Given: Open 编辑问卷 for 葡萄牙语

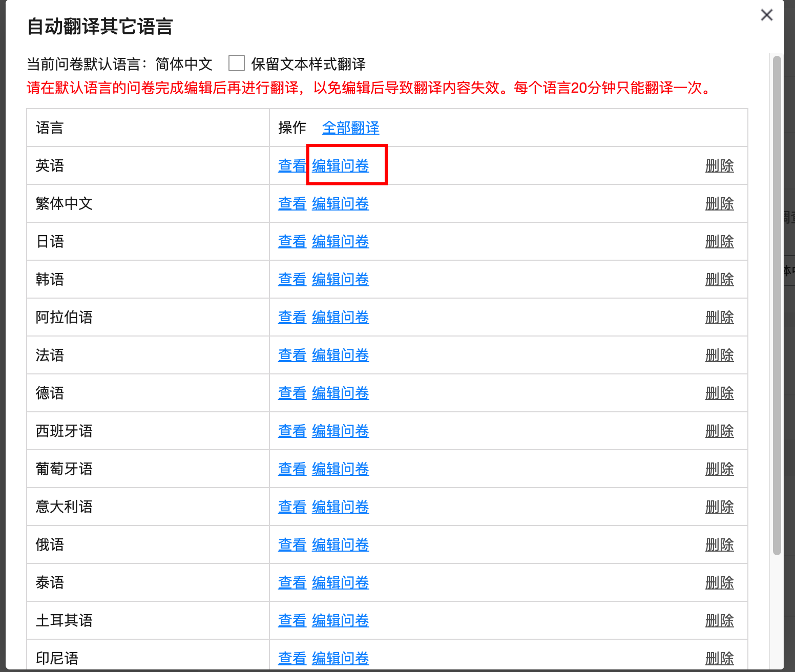Looking at the screenshot, I should click(x=341, y=469).
